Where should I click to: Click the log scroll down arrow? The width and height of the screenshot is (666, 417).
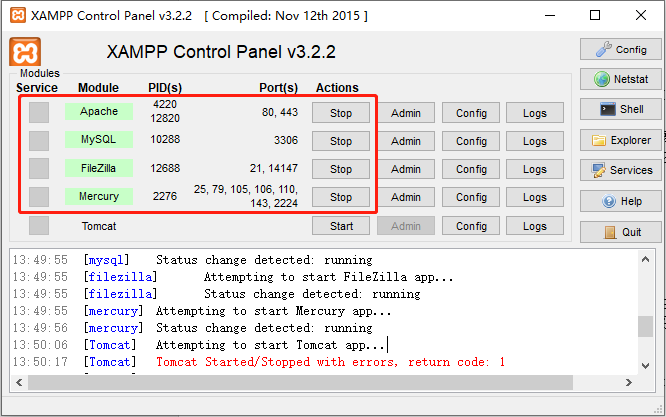pos(645,366)
